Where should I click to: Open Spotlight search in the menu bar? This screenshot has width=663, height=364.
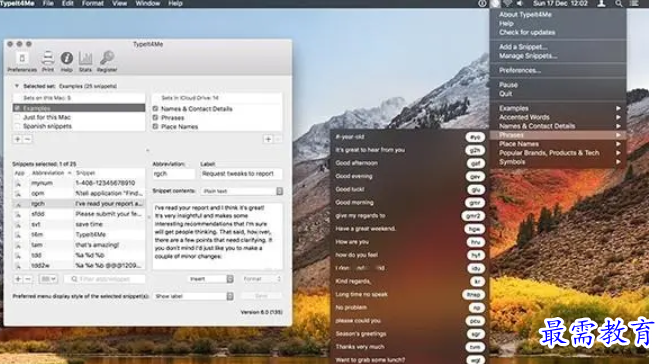[x=619, y=3]
